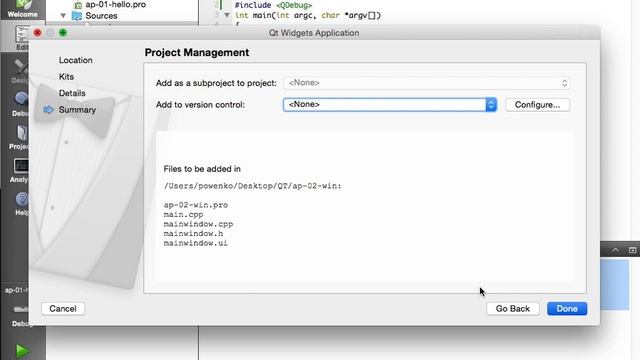Open the Design mode in sidebar

pos(20,71)
